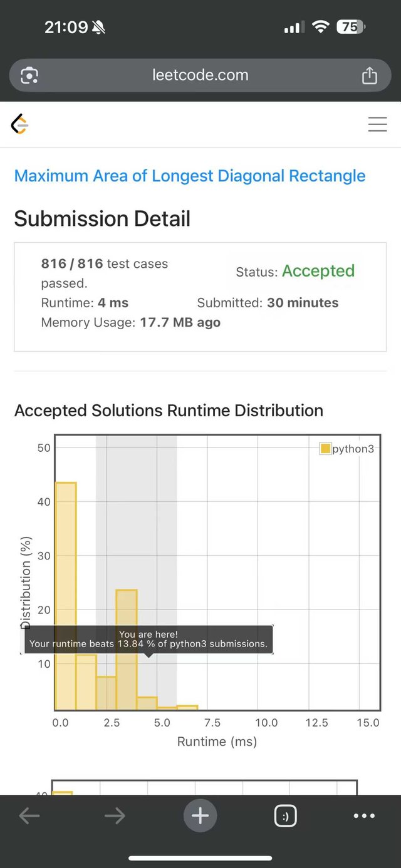Open a new tab with plus button

pos(200,815)
